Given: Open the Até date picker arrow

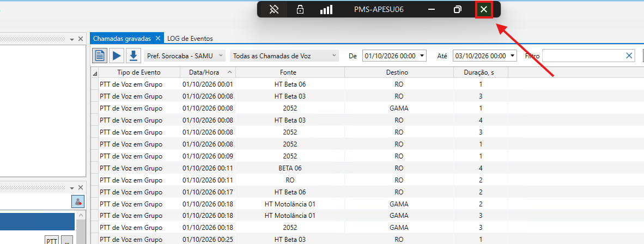Looking at the screenshot, I should pyautogui.click(x=512, y=56).
